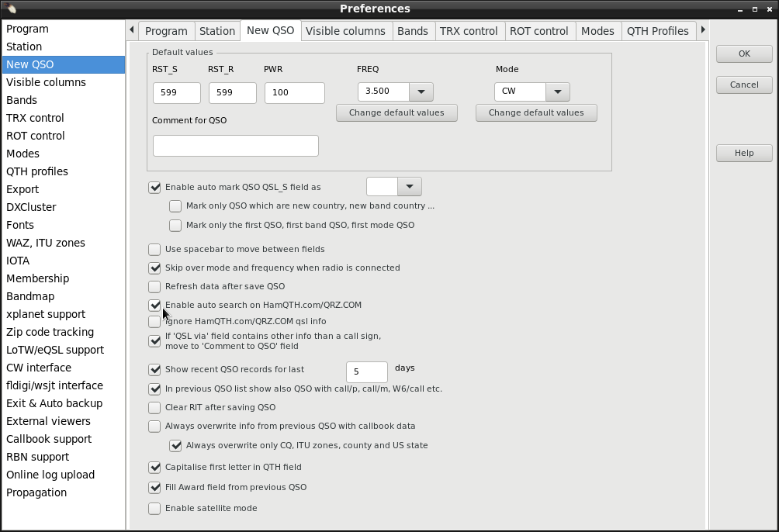779x532 pixels.
Task: Enable Mark only QSO new country option
Action: 175,206
